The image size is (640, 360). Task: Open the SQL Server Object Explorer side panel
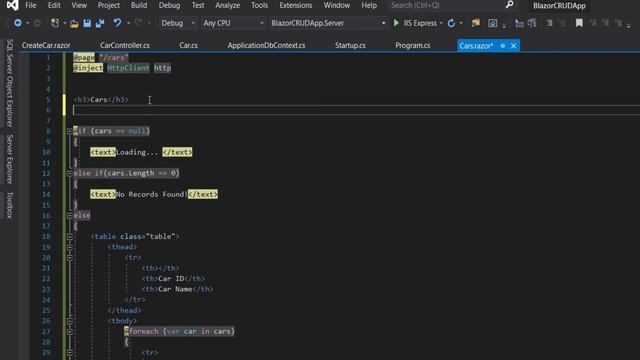(10, 83)
